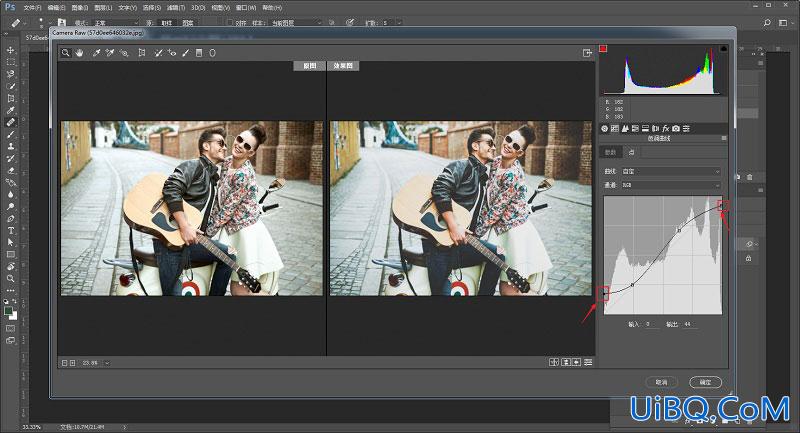Screen dimensions: 800x433
Task: Open the 曲线 preset dropdown
Action: click(x=670, y=171)
